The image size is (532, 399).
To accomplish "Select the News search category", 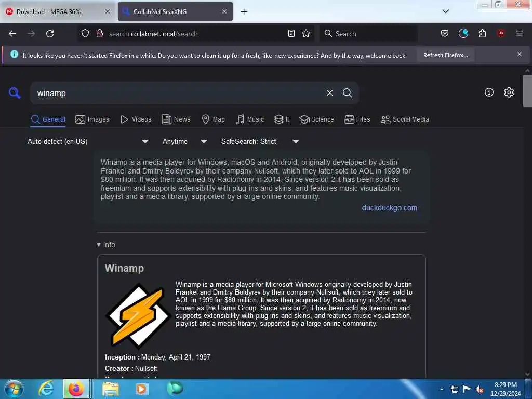I will tap(176, 119).
